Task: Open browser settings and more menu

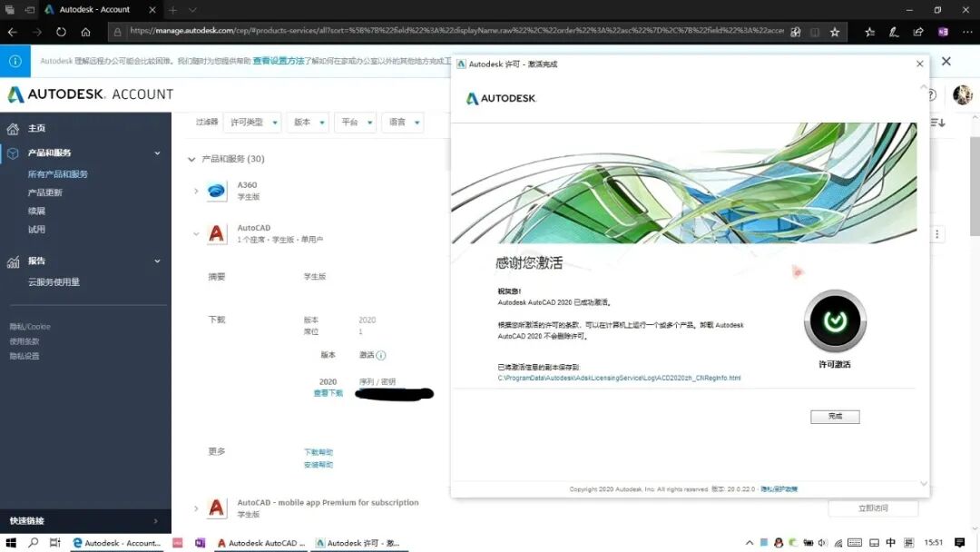Action: point(967,32)
